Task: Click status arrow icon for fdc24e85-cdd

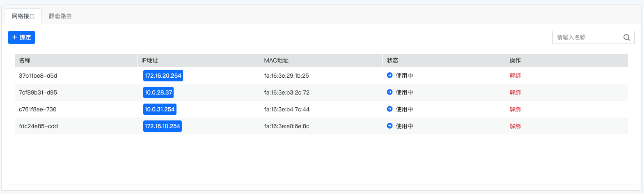Action: click(390, 126)
